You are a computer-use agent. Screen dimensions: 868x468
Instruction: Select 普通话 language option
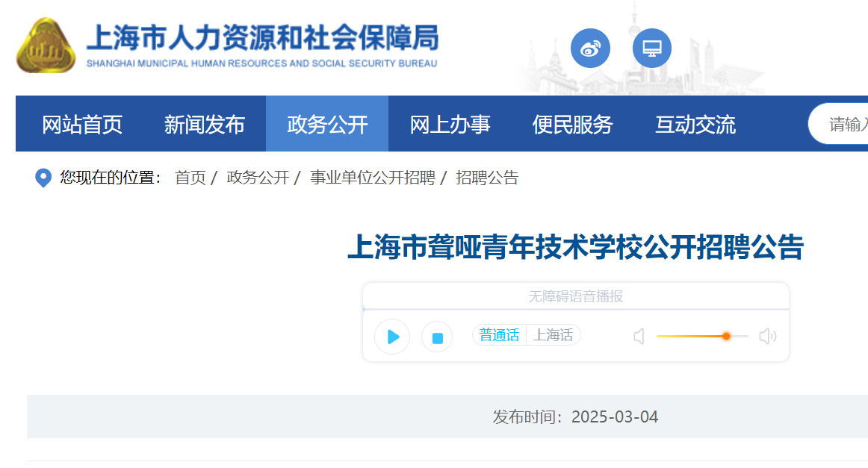tap(499, 336)
